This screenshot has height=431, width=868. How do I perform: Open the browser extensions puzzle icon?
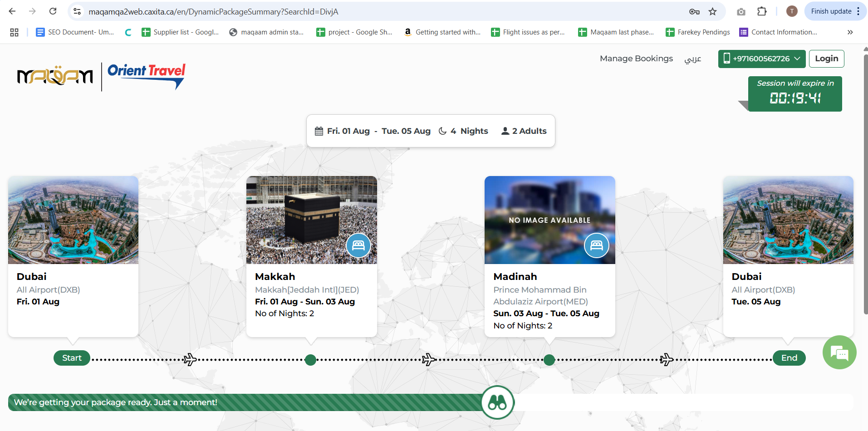click(x=762, y=11)
